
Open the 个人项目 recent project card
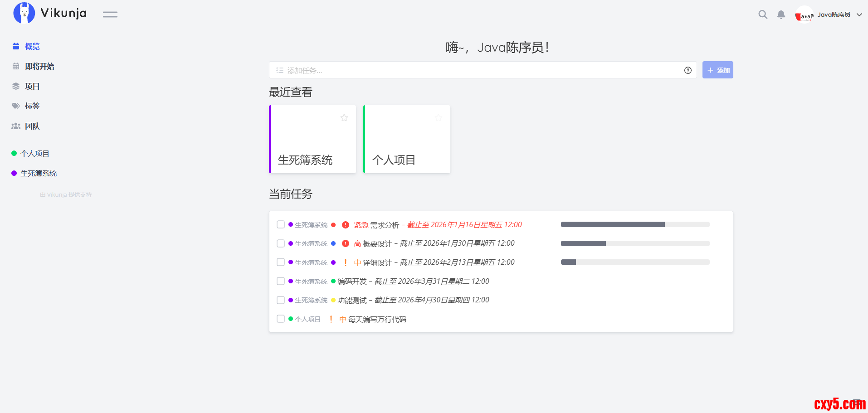pos(407,140)
